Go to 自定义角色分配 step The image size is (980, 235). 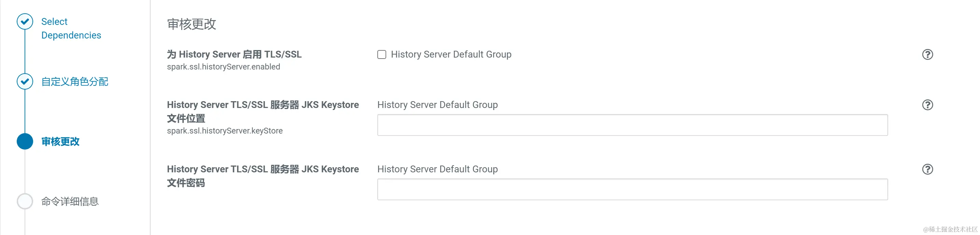pos(74,82)
